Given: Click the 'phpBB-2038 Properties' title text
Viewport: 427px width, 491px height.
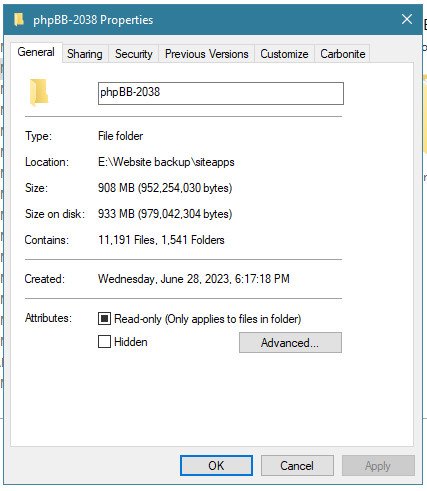Looking at the screenshot, I should pos(93,20).
